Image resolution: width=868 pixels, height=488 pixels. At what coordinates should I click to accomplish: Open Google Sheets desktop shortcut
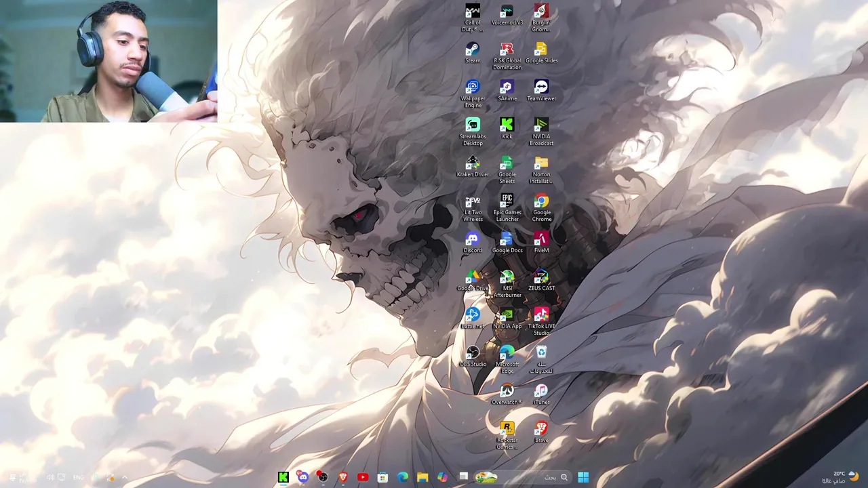(x=507, y=170)
